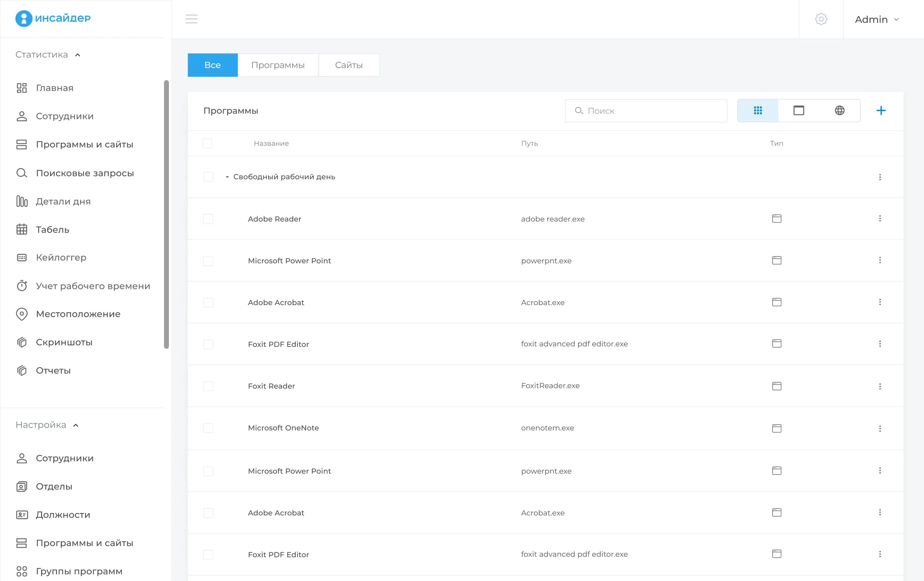Select the globe sites filter icon
The height and width of the screenshot is (581, 924).
click(x=839, y=110)
